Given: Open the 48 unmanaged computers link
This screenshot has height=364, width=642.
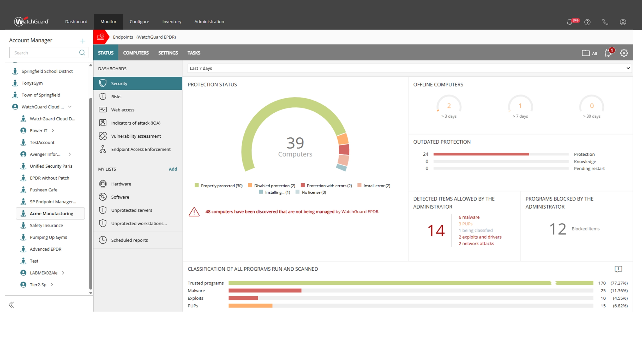Looking at the screenshot, I should tap(269, 211).
